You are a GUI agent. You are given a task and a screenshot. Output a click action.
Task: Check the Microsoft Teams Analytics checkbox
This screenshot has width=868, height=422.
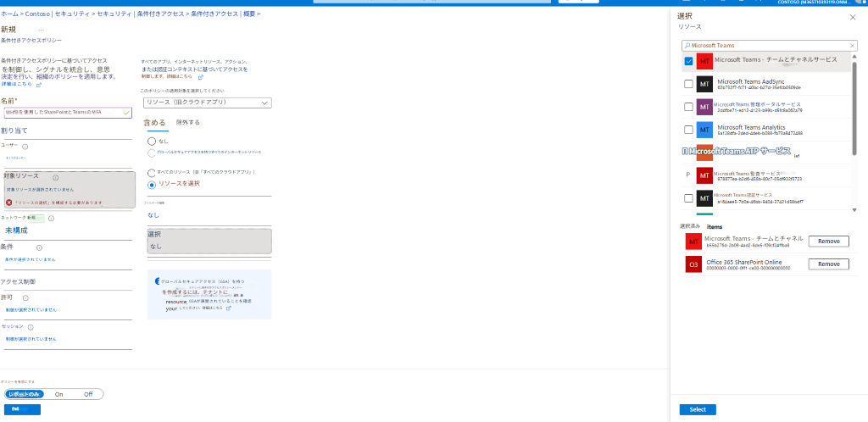pyautogui.click(x=688, y=130)
